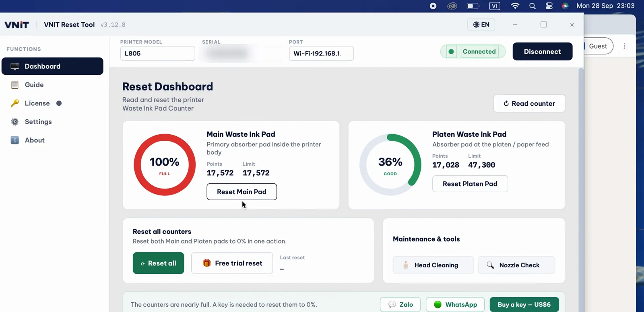Click the Connected status indicator
Image resolution: width=644 pixels, height=312 pixels.
[x=473, y=51]
